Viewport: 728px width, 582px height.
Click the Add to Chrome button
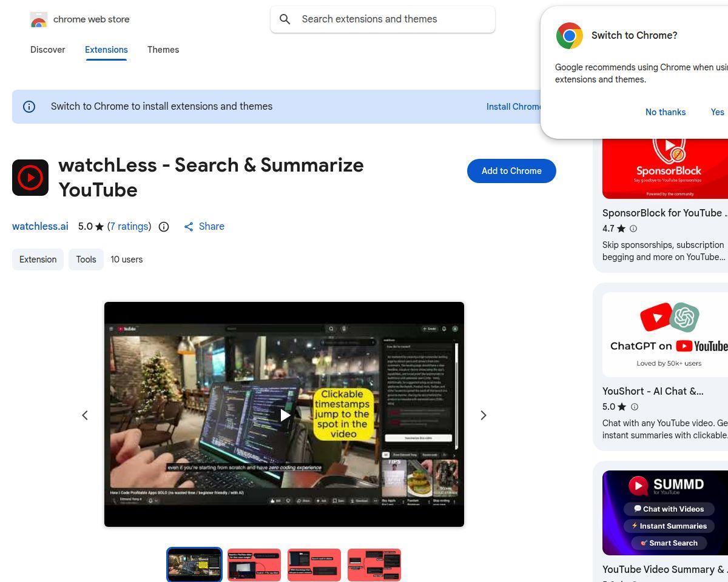pyautogui.click(x=511, y=171)
